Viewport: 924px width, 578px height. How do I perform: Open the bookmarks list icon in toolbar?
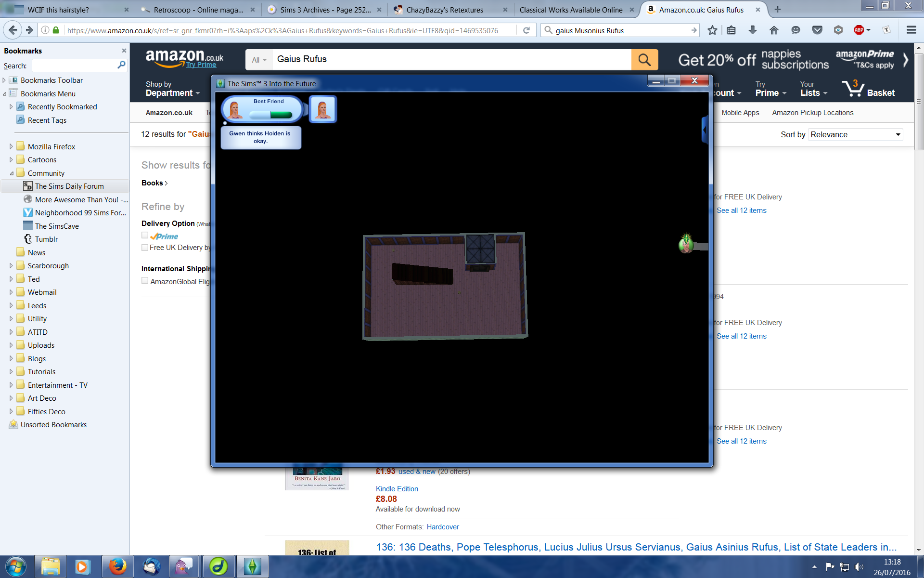pos(731,30)
